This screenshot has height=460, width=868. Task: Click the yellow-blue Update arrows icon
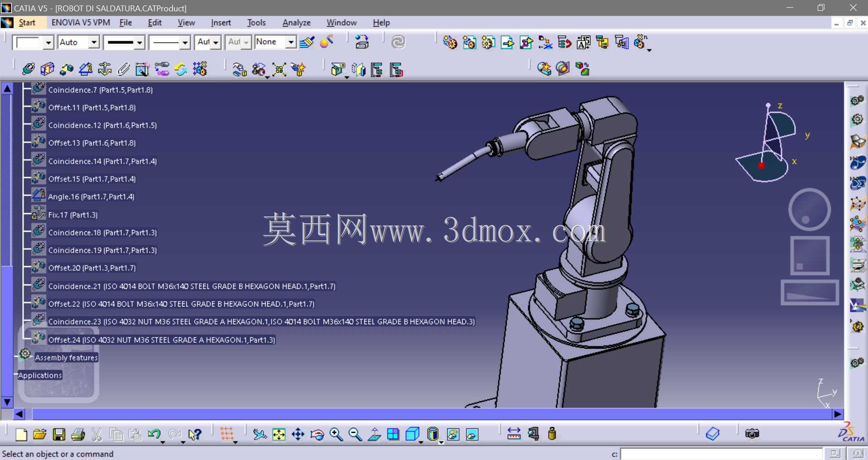coord(181,69)
